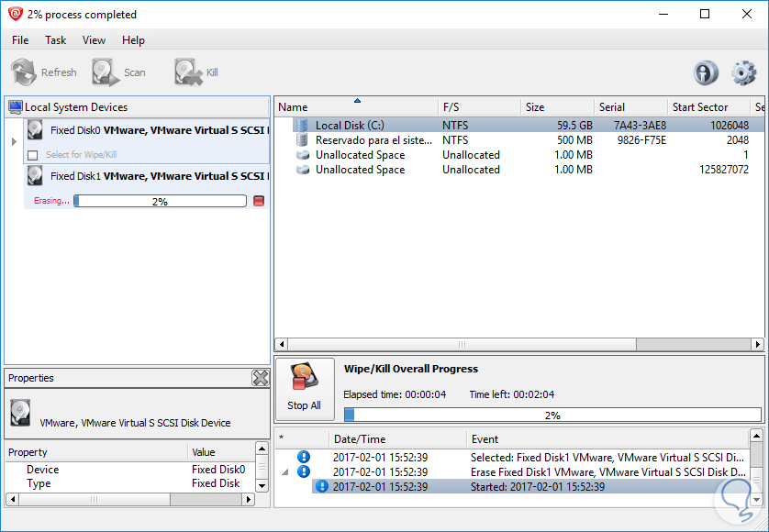Viewport: 769px width, 532px height.
Task: Click the Wipe/Kill overall progress bar
Action: (x=552, y=415)
